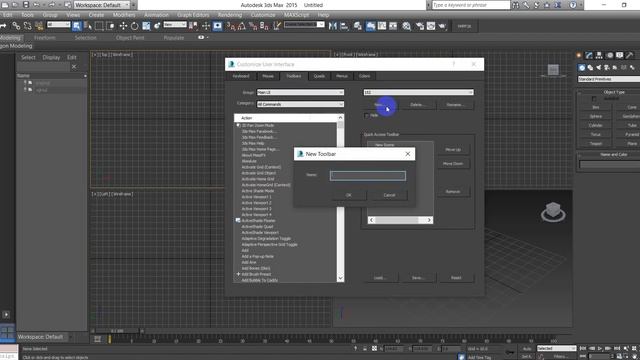The width and height of the screenshot is (640, 360).
Task: Activate the Select and Scale tool
Action: click(x=146, y=26)
